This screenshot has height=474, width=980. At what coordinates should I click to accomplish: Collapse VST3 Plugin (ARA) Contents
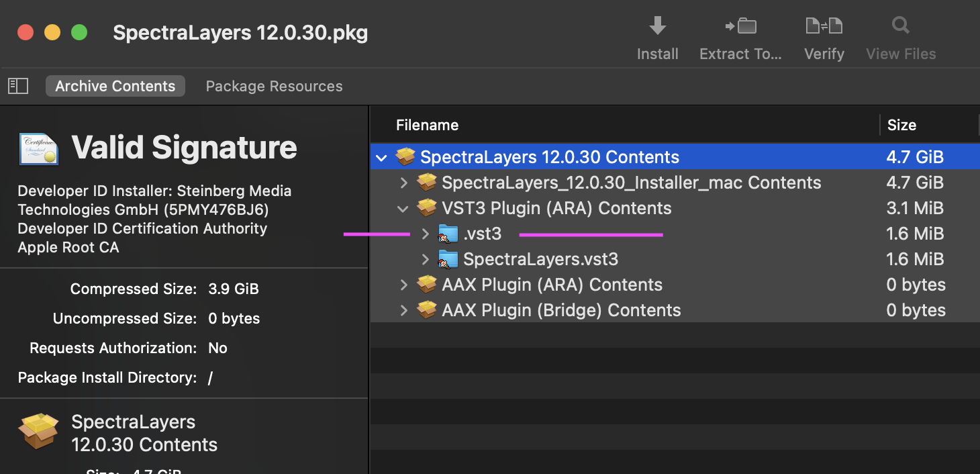[x=403, y=209]
